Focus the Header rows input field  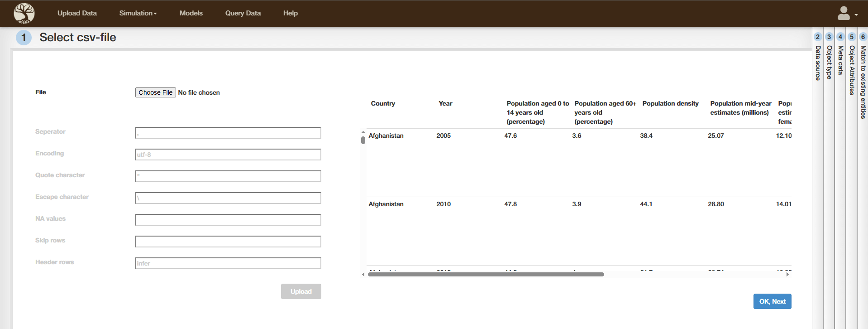click(228, 263)
